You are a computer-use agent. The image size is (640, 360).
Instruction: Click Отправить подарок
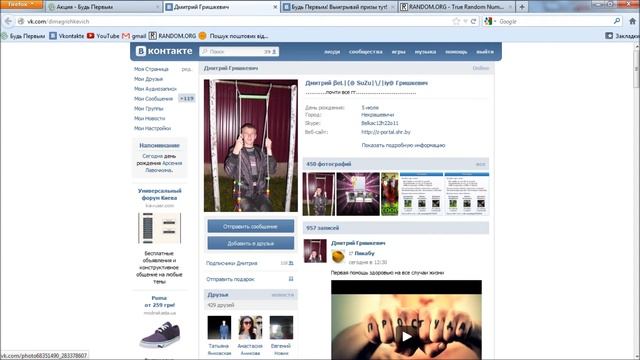(230, 279)
